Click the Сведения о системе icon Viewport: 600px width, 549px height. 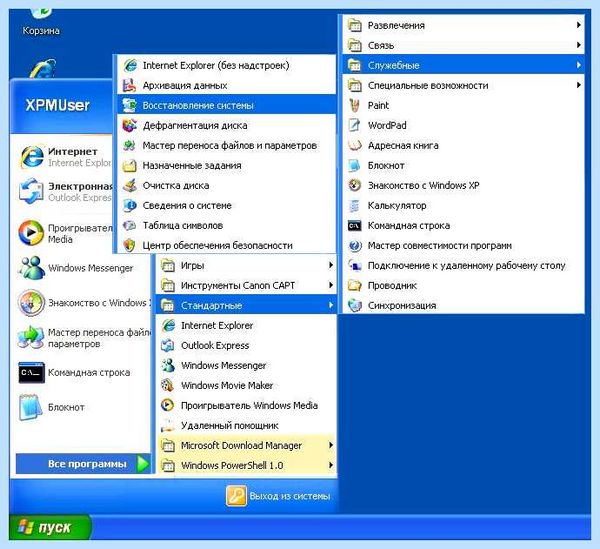[x=129, y=205]
